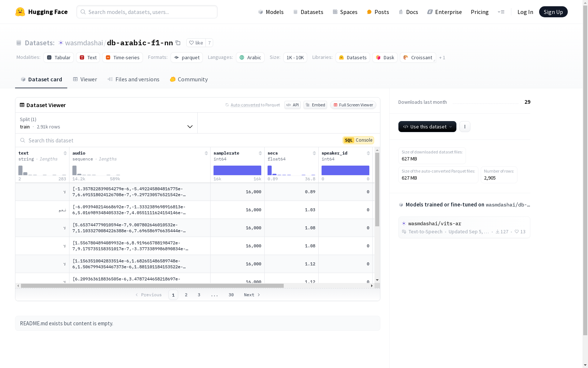Switch to the Viewer tab
Viewport: 588px width, 368px height.
pos(85,79)
